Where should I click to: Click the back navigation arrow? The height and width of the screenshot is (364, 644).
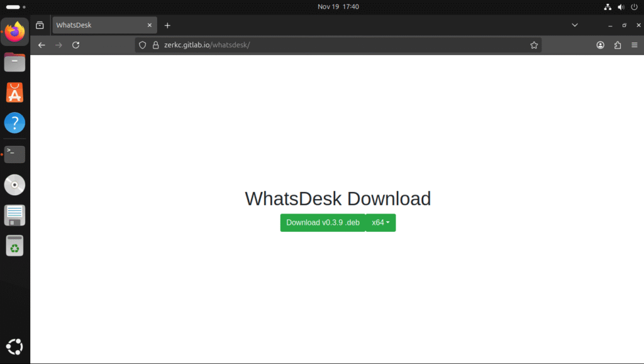click(x=41, y=45)
